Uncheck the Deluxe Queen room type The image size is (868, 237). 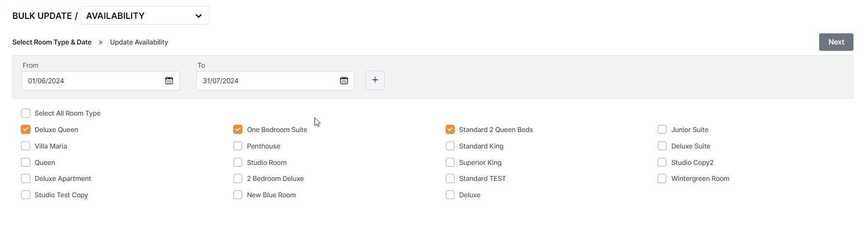click(x=26, y=130)
